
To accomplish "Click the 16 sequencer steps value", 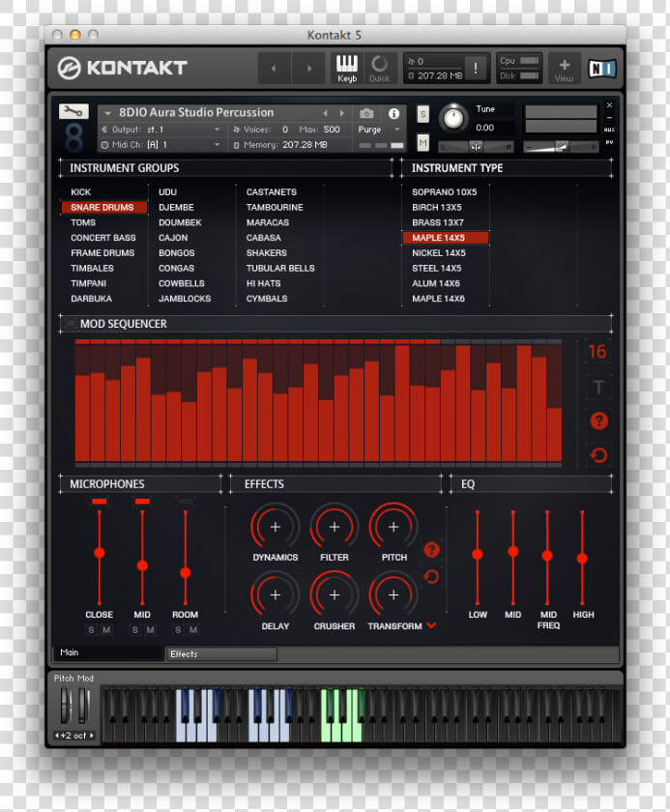I will (597, 352).
